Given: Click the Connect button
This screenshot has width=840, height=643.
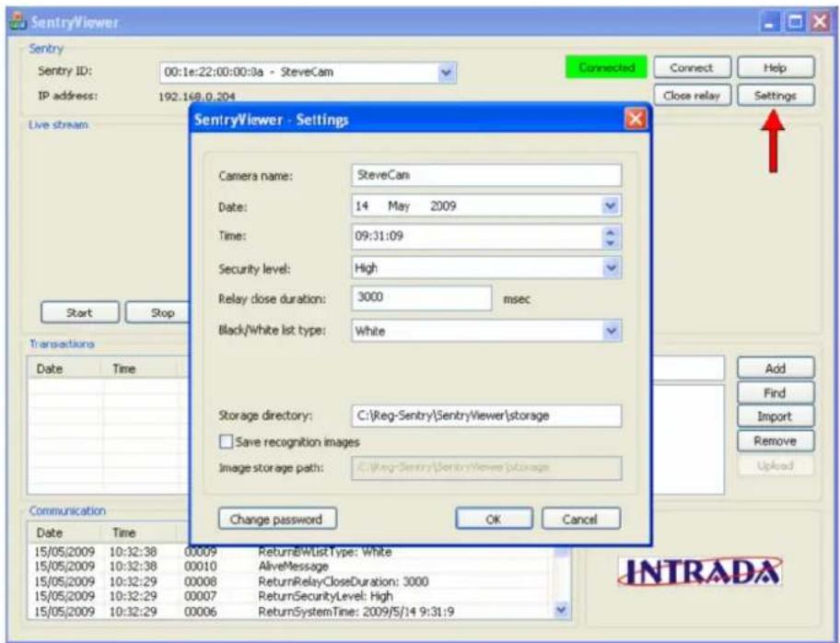Looking at the screenshot, I should 692,67.
